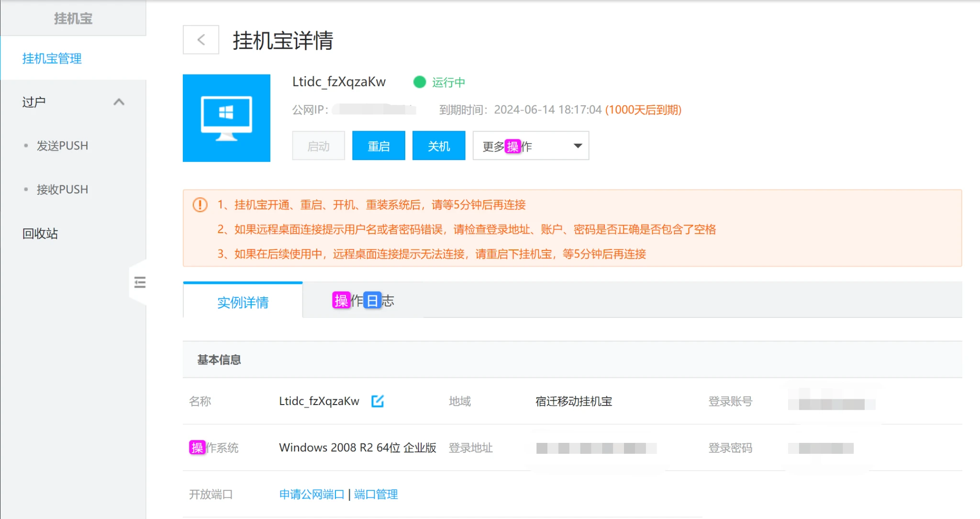Open 端口管理 link
The width and height of the screenshot is (980, 519).
coord(376,494)
